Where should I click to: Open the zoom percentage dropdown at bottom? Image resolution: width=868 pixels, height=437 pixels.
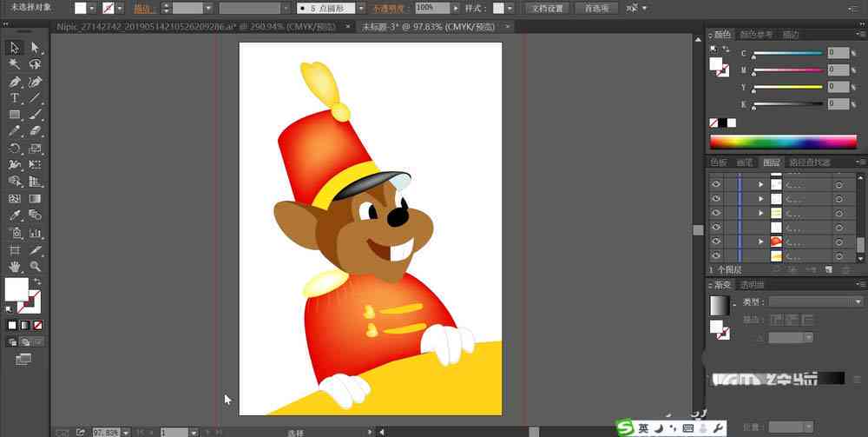126,432
